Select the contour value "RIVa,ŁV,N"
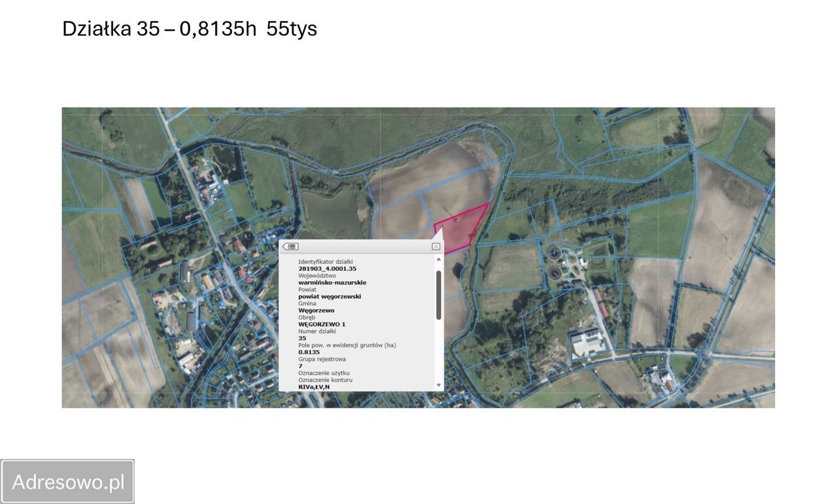Screen dimensions: 837x504 coord(314,387)
